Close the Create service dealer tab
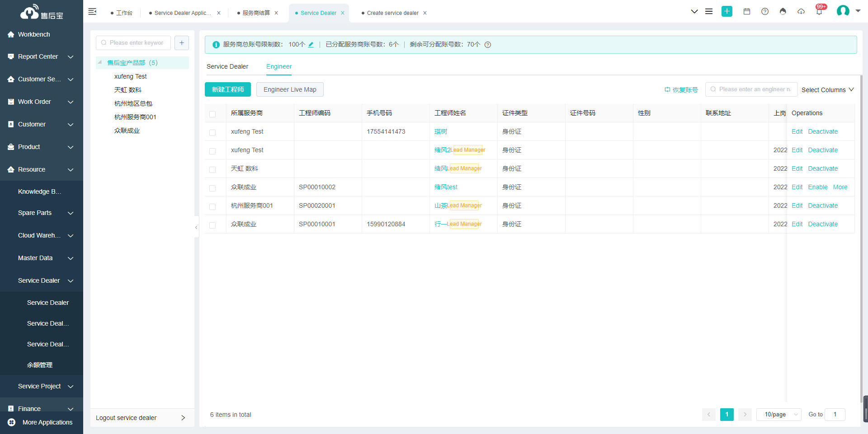Image resolution: width=868 pixels, height=434 pixels. click(x=425, y=13)
